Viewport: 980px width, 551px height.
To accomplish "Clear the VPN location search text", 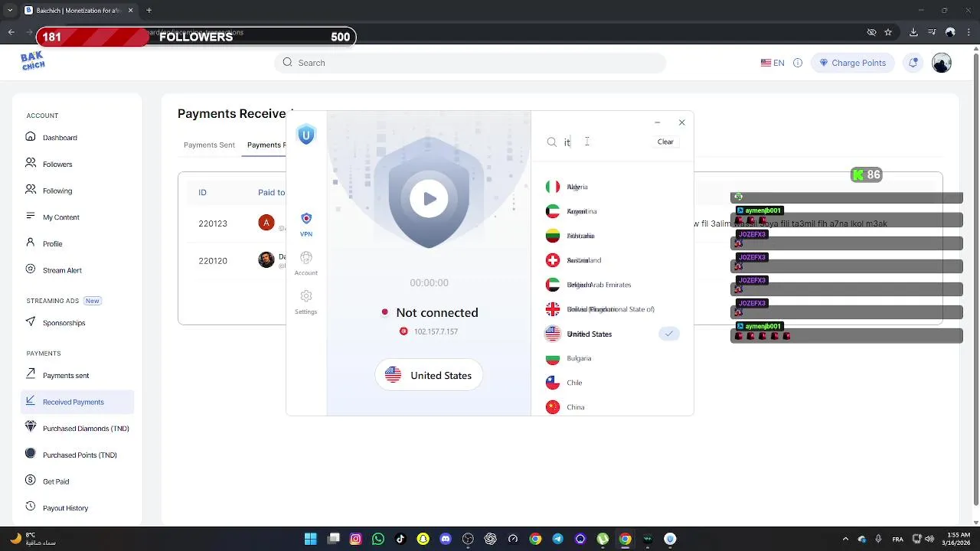I will coord(665,142).
